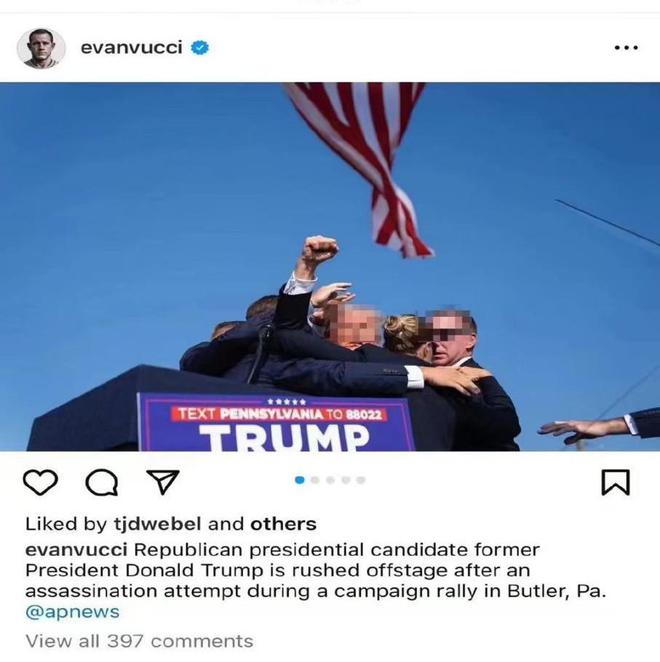Open comments via speech bubble icon

pyautogui.click(x=102, y=482)
